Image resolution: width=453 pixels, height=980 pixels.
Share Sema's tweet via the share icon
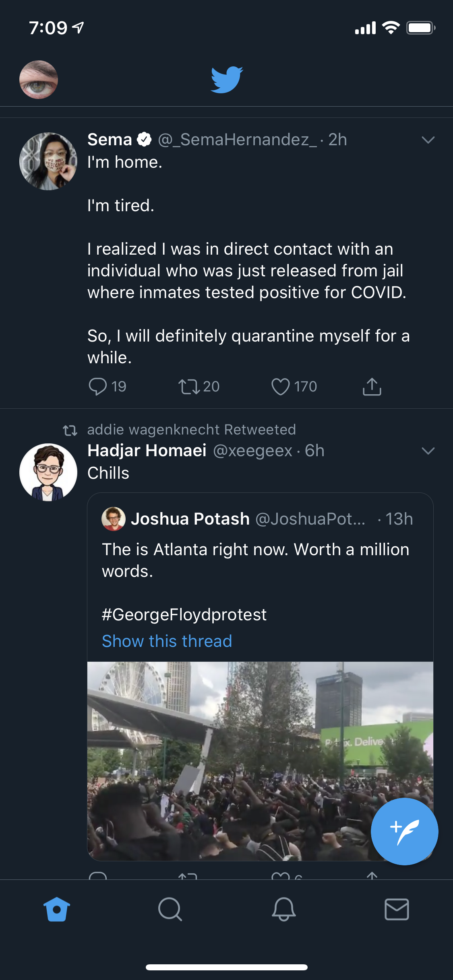point(372,387)
